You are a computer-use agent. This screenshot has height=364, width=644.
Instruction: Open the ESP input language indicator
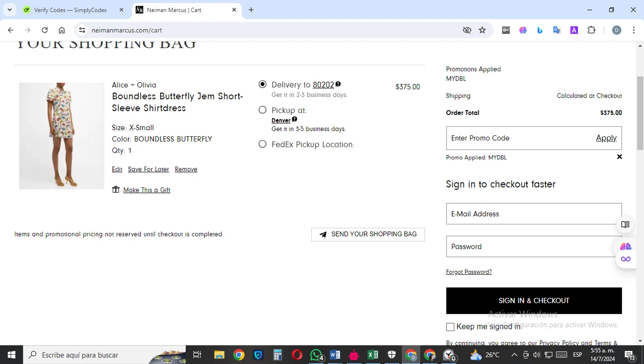tap(577, 355)
